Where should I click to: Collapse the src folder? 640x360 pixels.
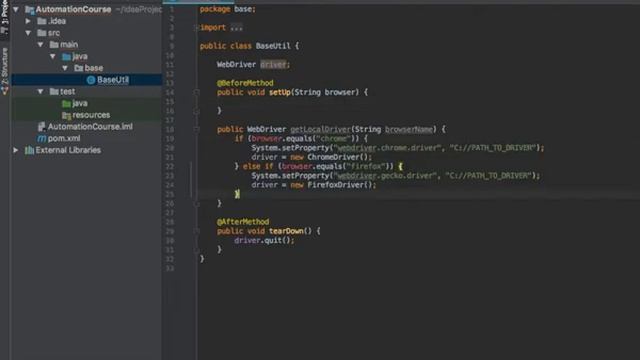coord(28,33)
